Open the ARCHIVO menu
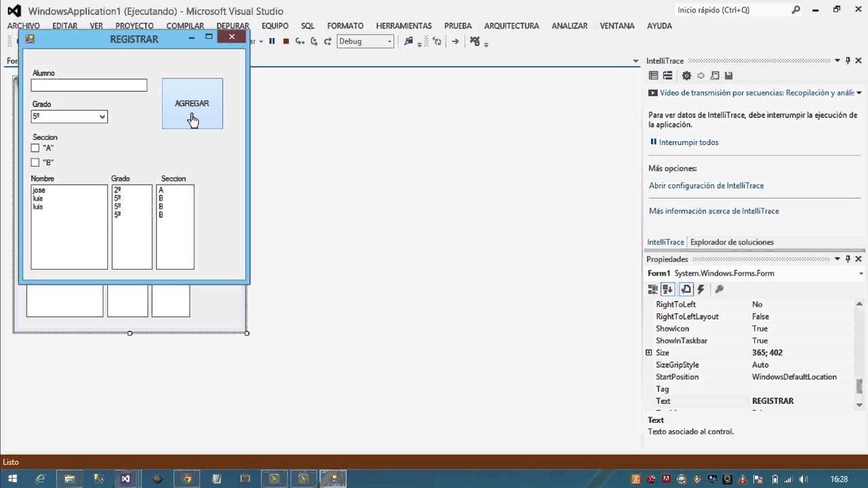The height and width of the screenshot is (488, 868). [x=24, y=26]
